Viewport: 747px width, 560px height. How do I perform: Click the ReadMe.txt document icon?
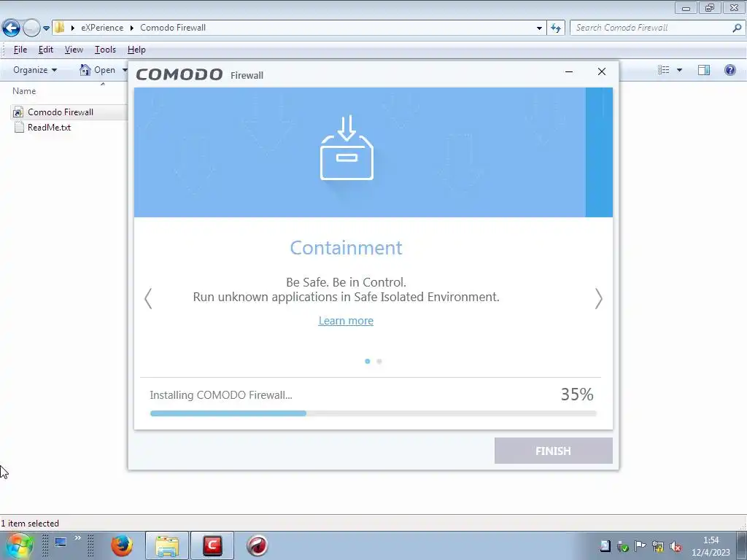click(x=18, y=127)
